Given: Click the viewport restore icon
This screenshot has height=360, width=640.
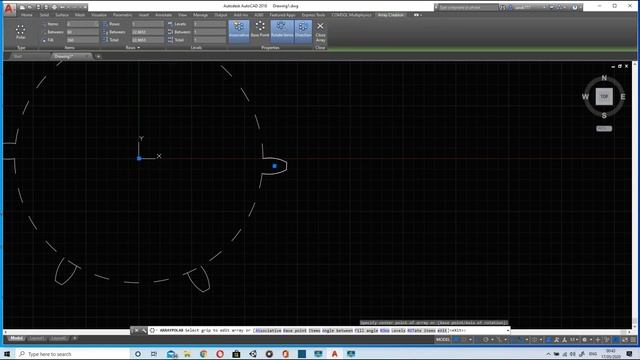Looking at the screenshot, I should click(x=620, y=66).
